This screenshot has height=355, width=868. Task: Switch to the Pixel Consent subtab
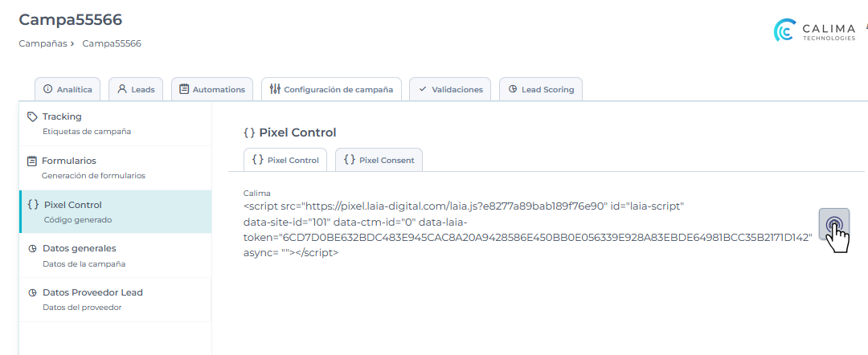click(379, 160)
